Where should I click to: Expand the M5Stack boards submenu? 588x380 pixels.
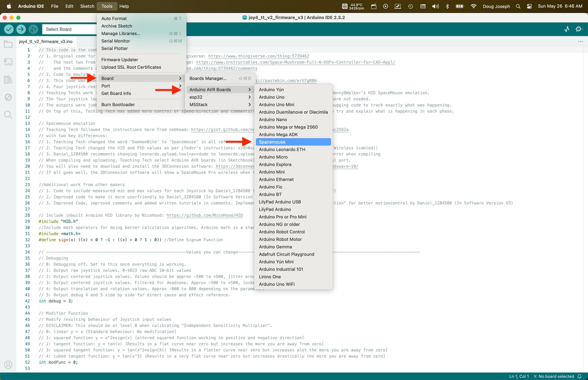220,105
